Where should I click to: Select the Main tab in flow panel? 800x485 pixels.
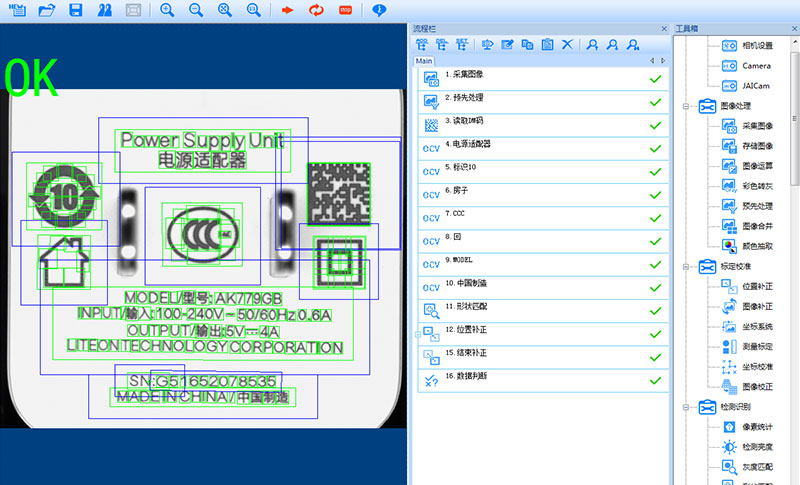click(424, 61)
